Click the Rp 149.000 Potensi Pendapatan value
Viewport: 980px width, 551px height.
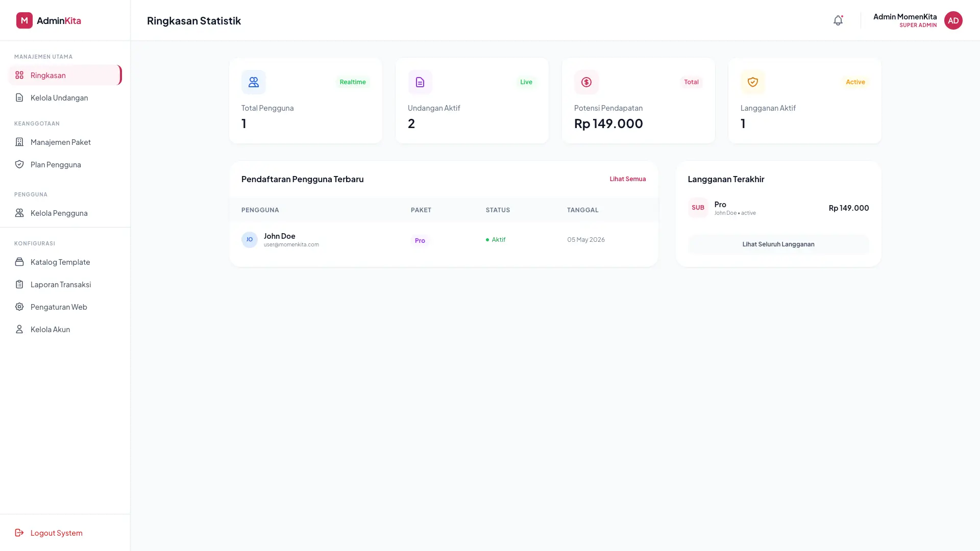pyautogui.click(x=608, y=123)
